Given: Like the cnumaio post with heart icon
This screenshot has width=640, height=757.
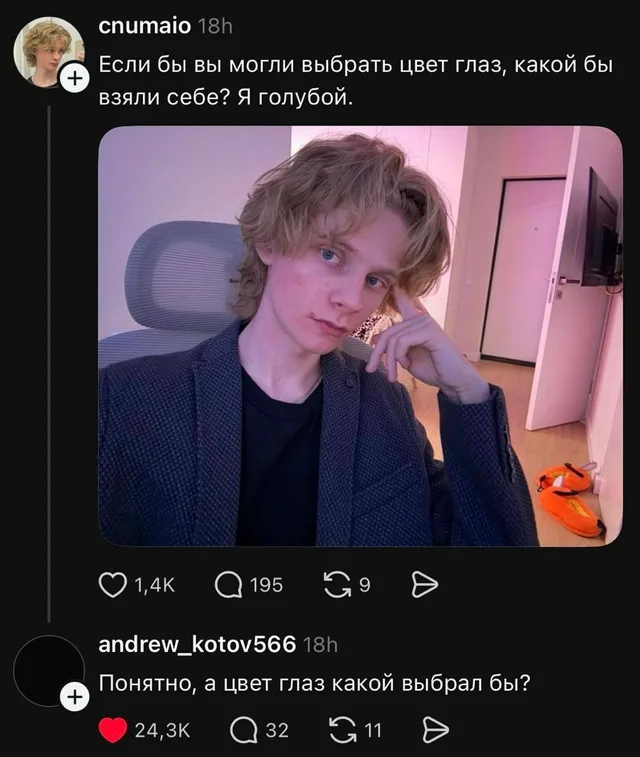Looking at the screenshot, I should click(112, 585).
